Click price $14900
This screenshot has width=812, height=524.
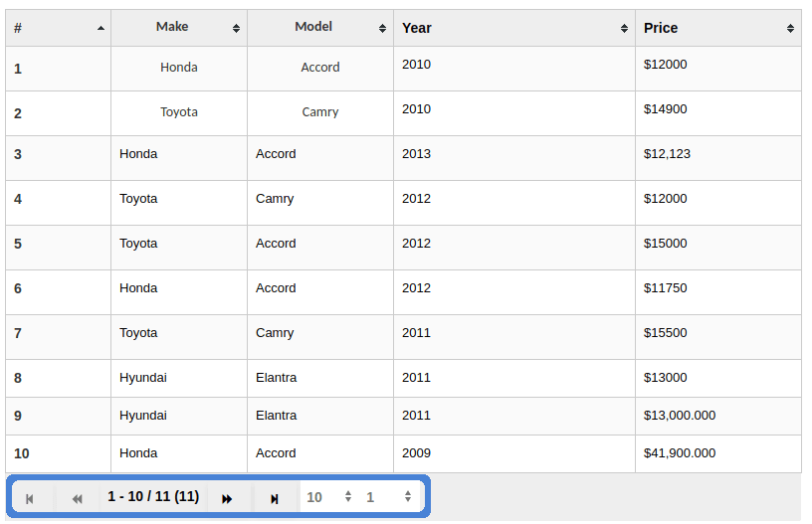click(665, 109)
